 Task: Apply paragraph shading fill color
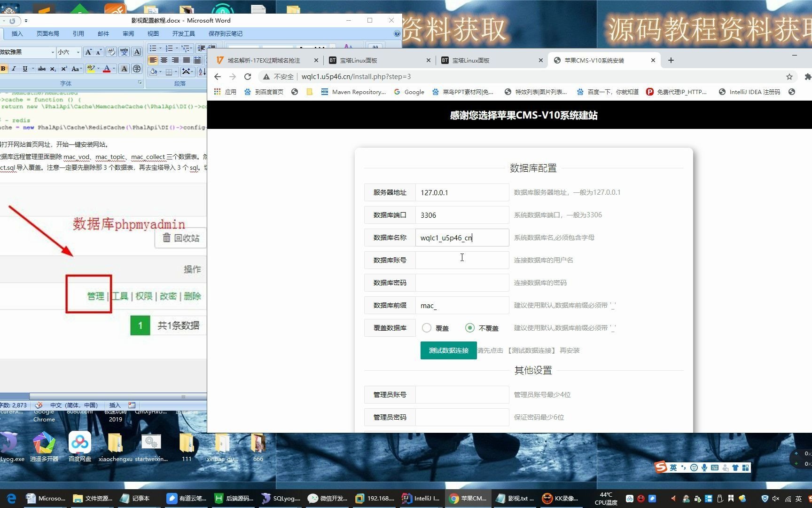[153, 71]
